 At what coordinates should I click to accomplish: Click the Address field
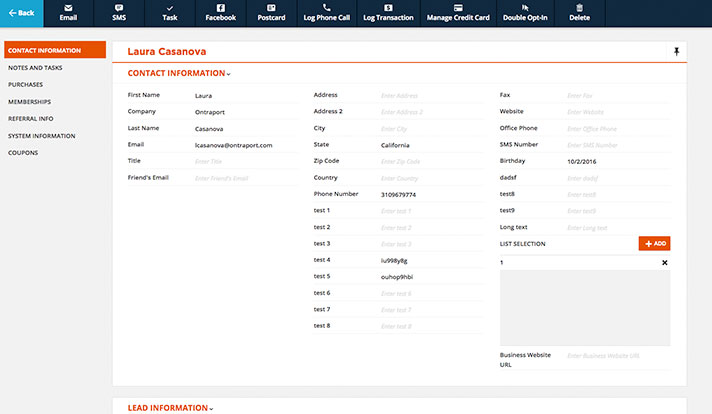click(x=432, y=96)
